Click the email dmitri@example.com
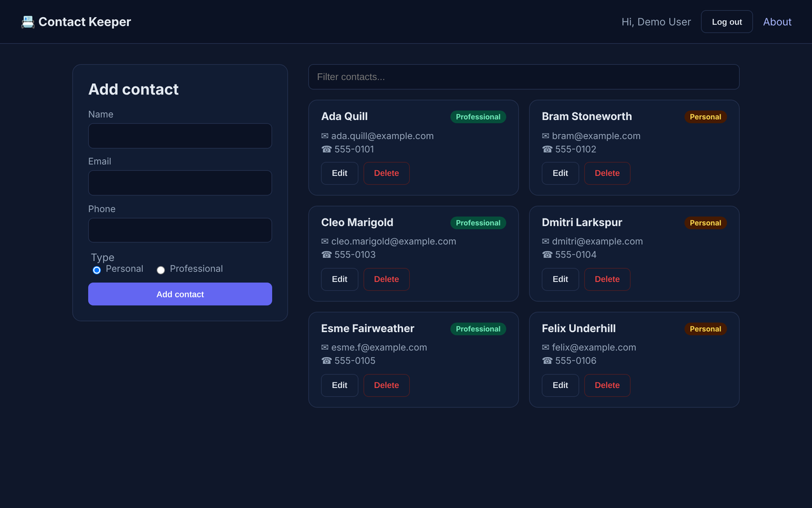 click(x=598, y=241)
